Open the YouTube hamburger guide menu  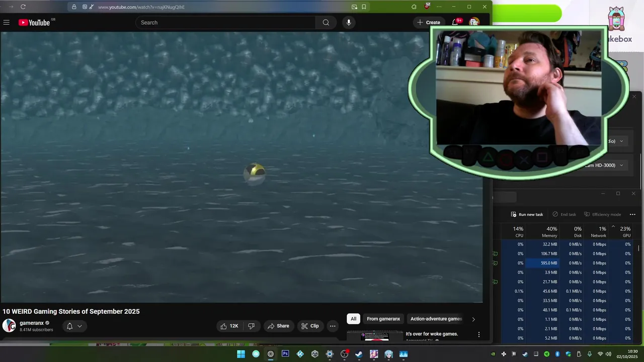(6, 22)
